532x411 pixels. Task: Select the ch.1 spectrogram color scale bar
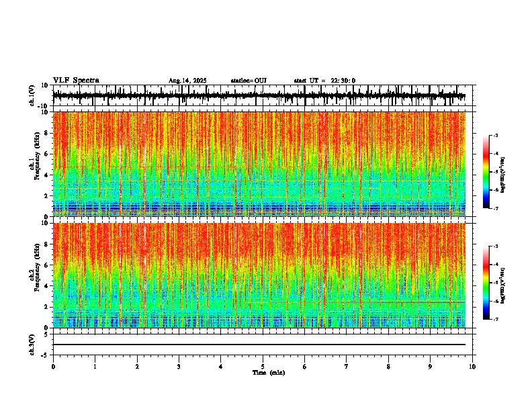tap(486, 172)
